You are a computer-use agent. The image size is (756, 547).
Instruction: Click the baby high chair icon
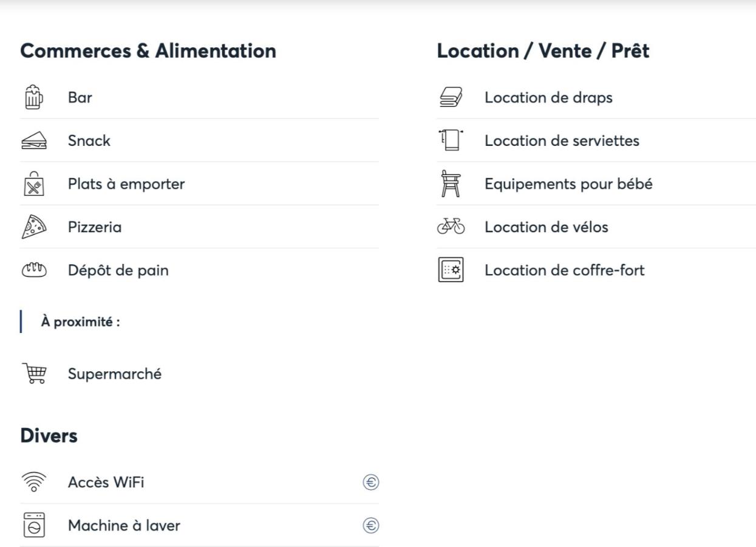[450, 184]
